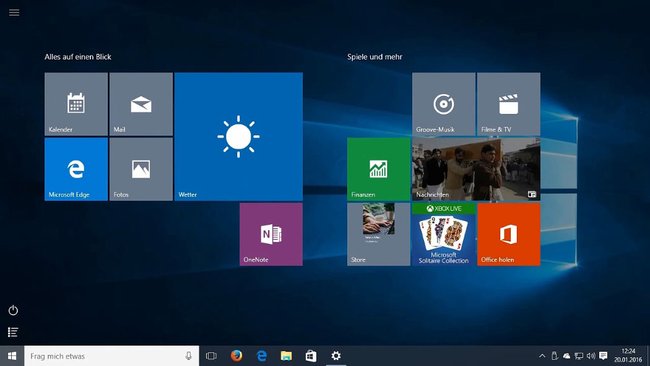
Task: Launch the OneNote tile
Action: (271, 234)
